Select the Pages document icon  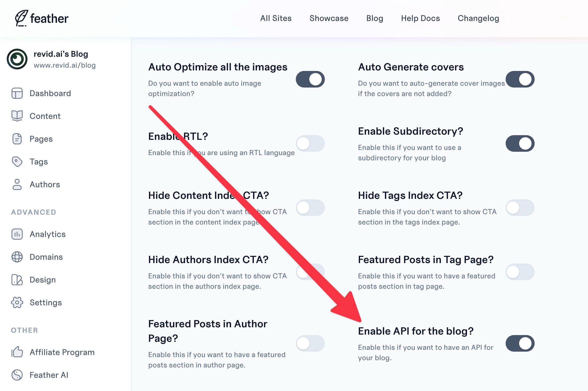tap(17, 139)
